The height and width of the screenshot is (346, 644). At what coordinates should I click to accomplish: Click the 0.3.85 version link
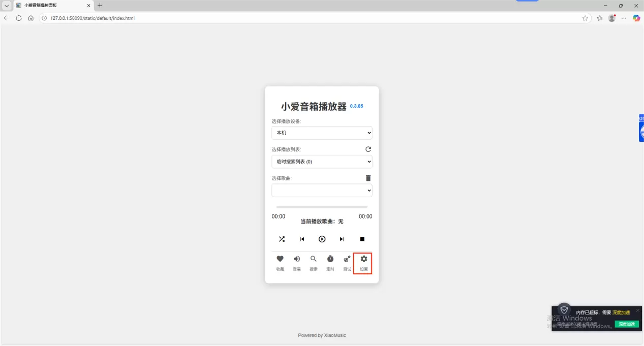[356, 107]
